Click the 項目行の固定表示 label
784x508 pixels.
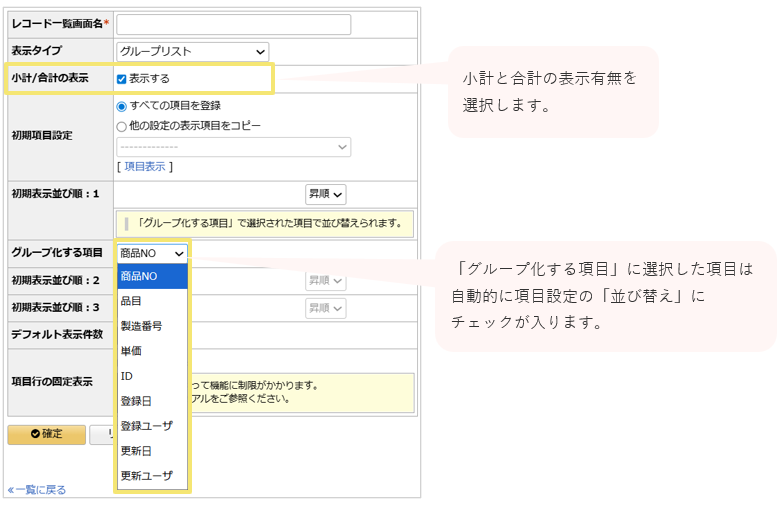[52, 382]
